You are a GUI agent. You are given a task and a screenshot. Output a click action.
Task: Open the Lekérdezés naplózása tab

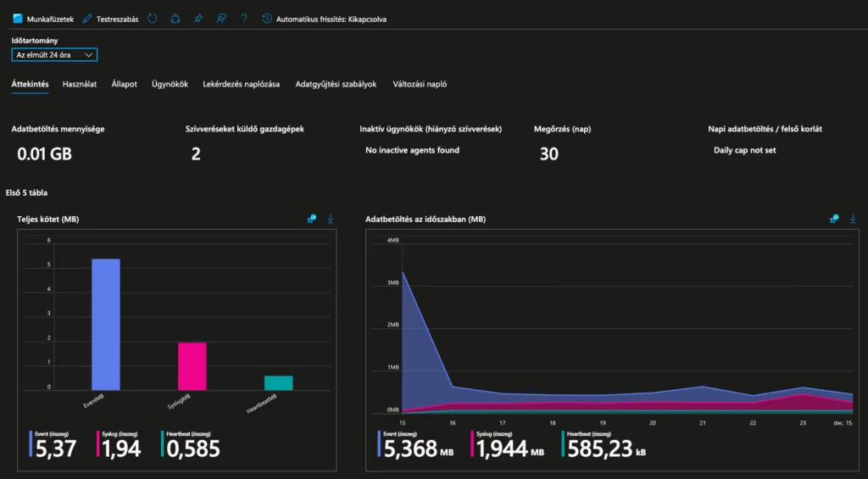241,84
